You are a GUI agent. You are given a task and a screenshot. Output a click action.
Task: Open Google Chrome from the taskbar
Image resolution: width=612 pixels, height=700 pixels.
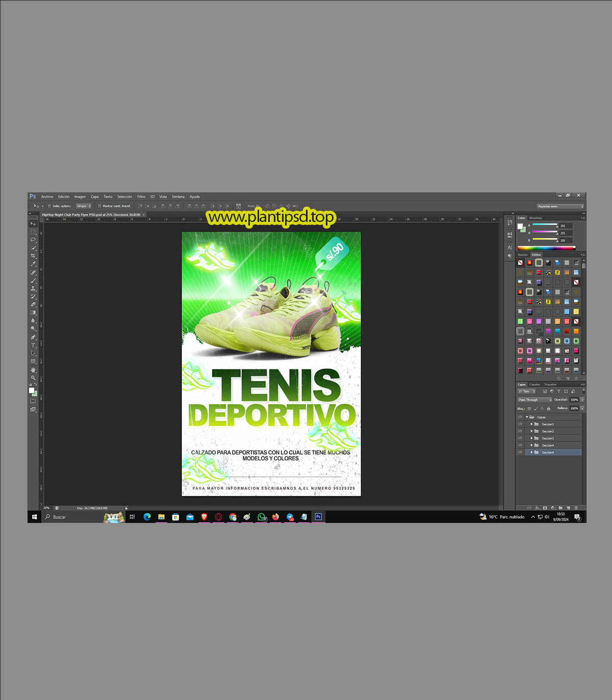233,517
